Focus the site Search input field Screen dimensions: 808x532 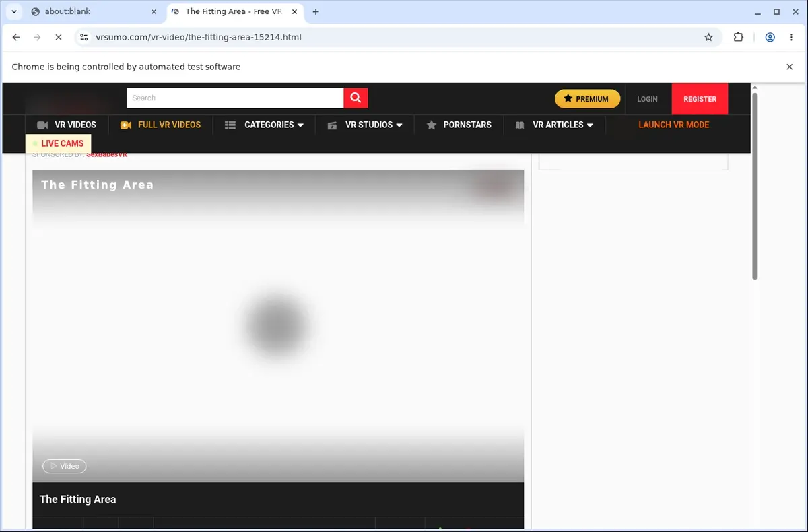(235, 98)
